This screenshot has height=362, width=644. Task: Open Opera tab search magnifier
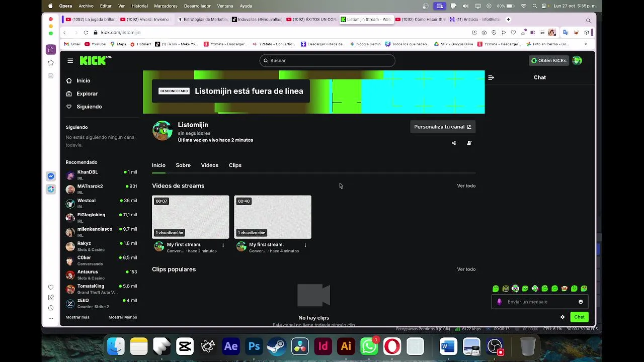tap(588, 21)
